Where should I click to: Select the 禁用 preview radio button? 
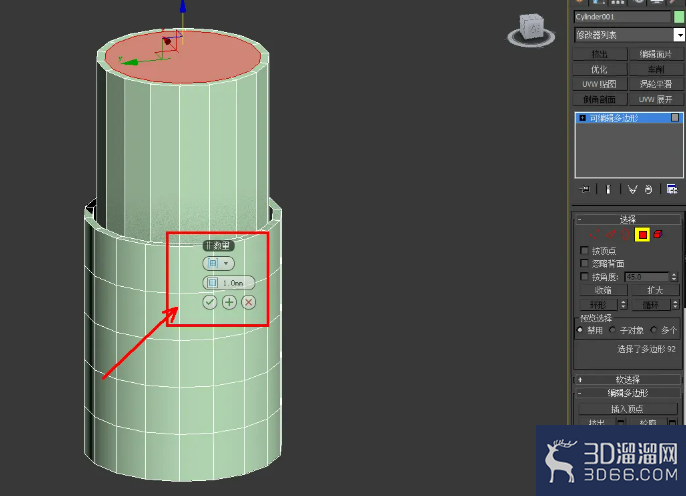pos(580,330)
